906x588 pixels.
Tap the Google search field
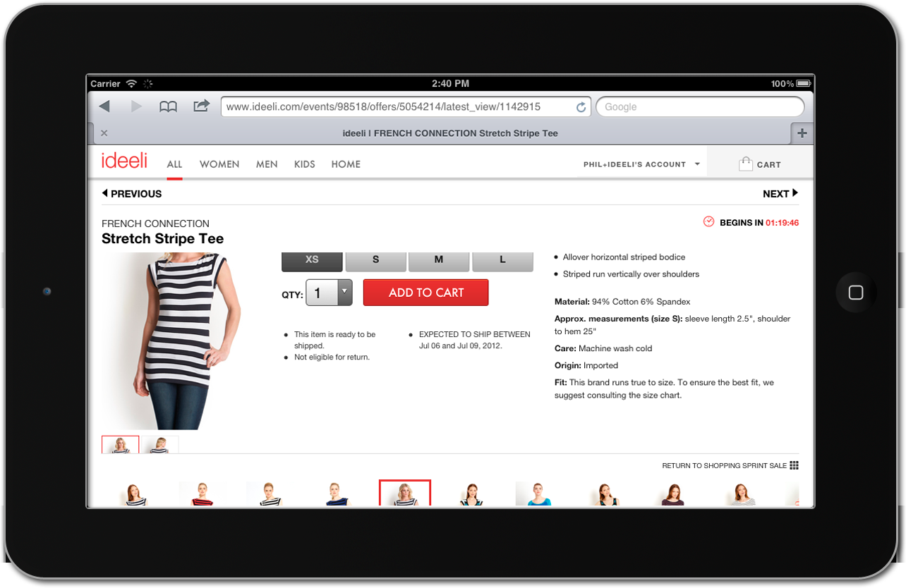click(699, 107)
